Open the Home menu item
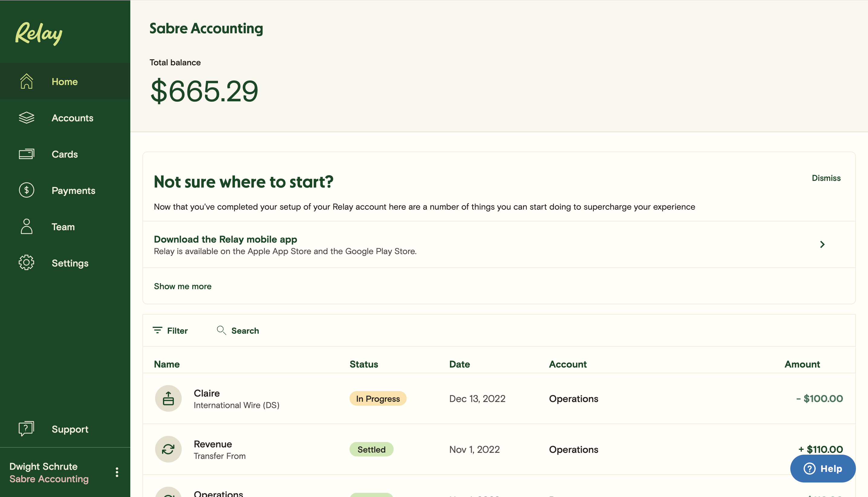Viewport: 868px width, 497px height. [65, 82]
